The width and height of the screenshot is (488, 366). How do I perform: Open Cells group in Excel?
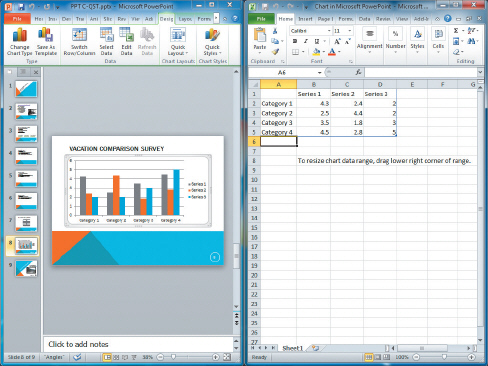(x=438, y=41)
